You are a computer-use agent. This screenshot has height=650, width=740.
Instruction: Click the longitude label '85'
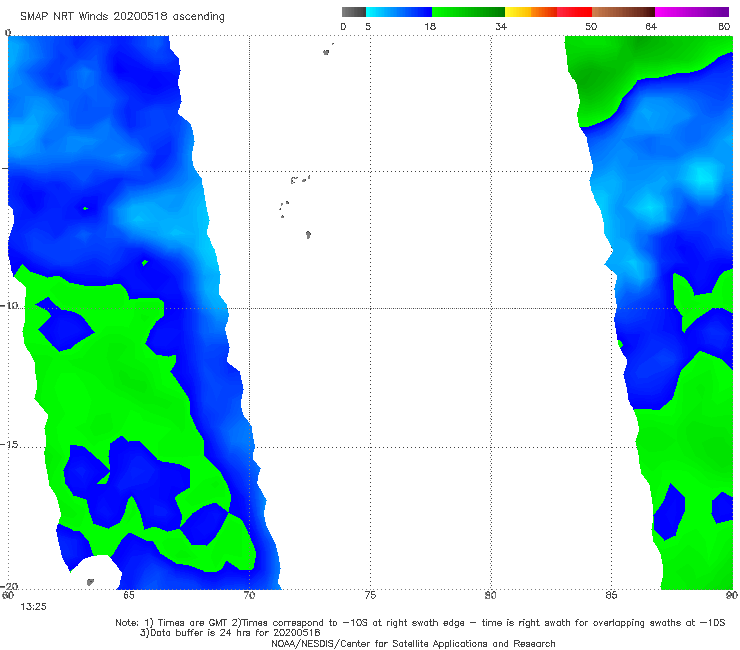(x=612, y=595)
